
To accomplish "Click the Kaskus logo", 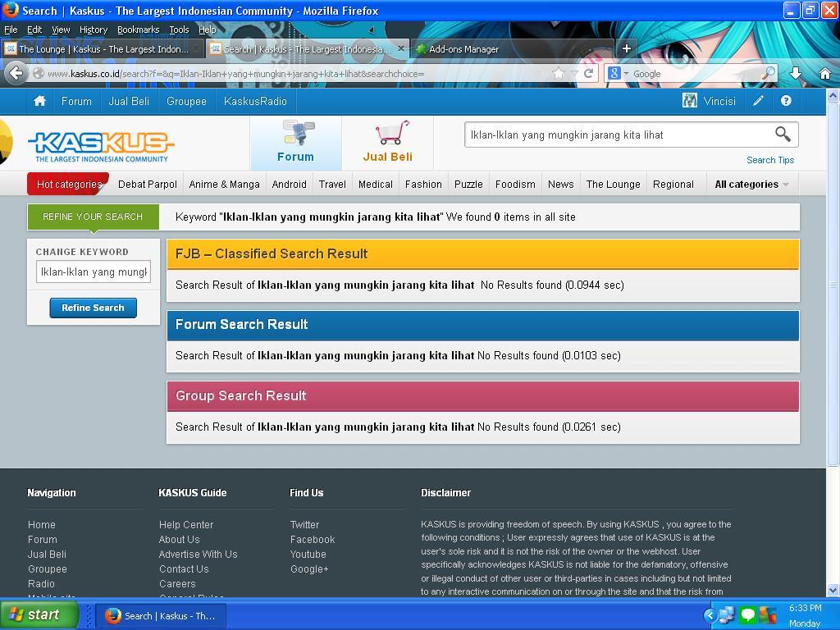I will pos(101,146).
